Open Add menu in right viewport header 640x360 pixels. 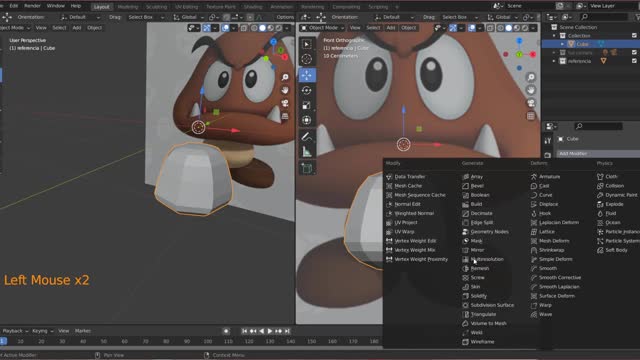pos(391,28)
